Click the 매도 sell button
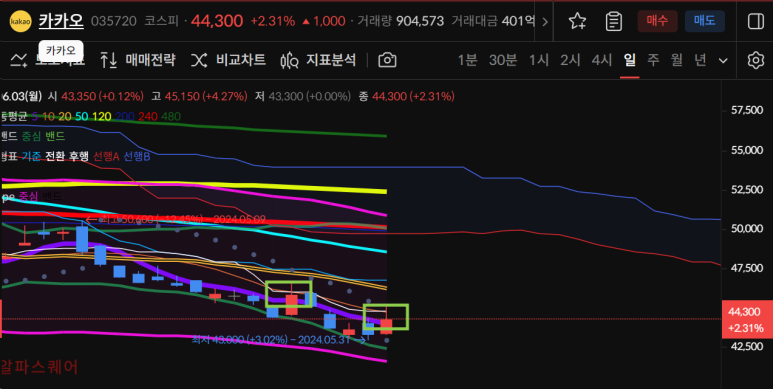 click(704, 21)
